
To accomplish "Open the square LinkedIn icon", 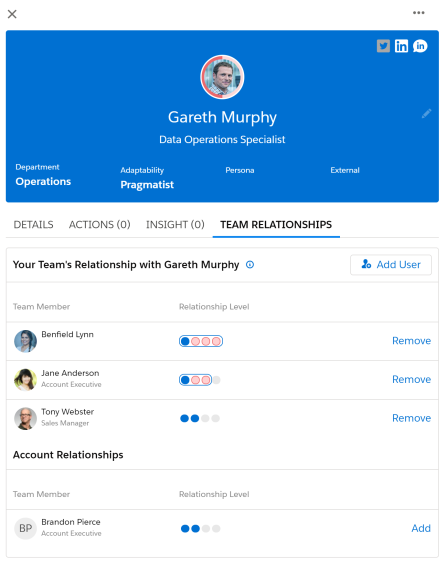I will click(x=401, y=46).
